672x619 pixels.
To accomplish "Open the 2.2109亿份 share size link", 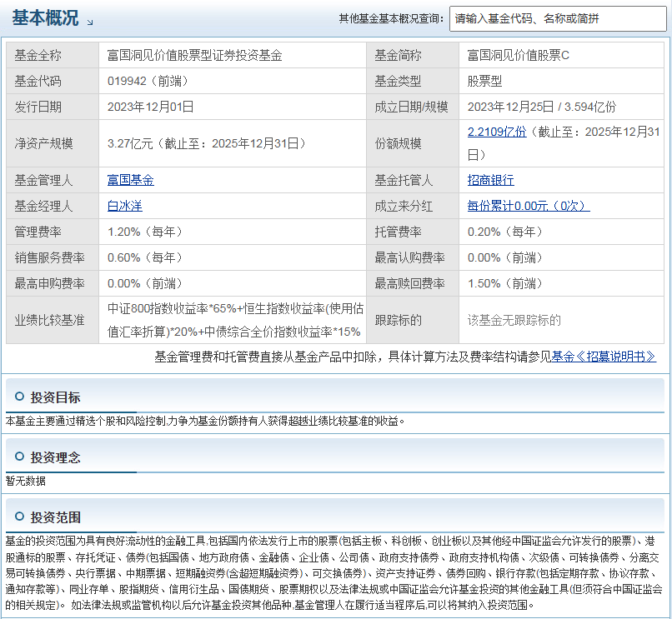I will [497, 132].
